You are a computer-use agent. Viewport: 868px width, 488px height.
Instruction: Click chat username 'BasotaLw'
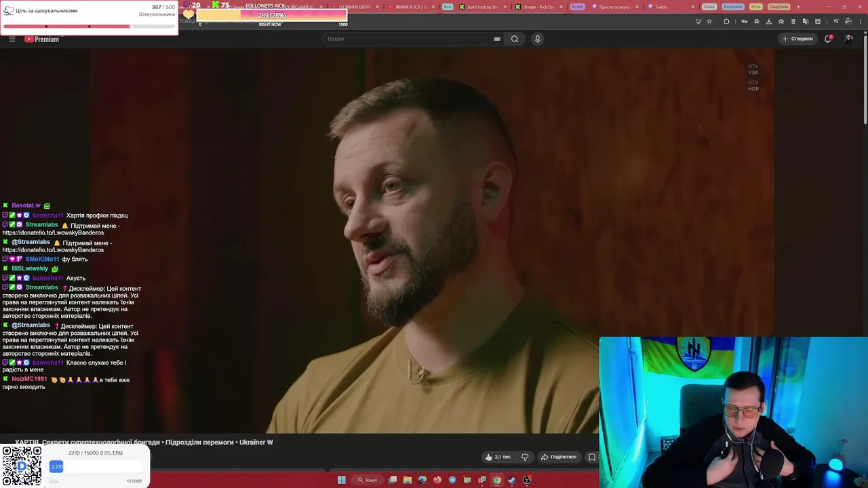coord(26,205)
